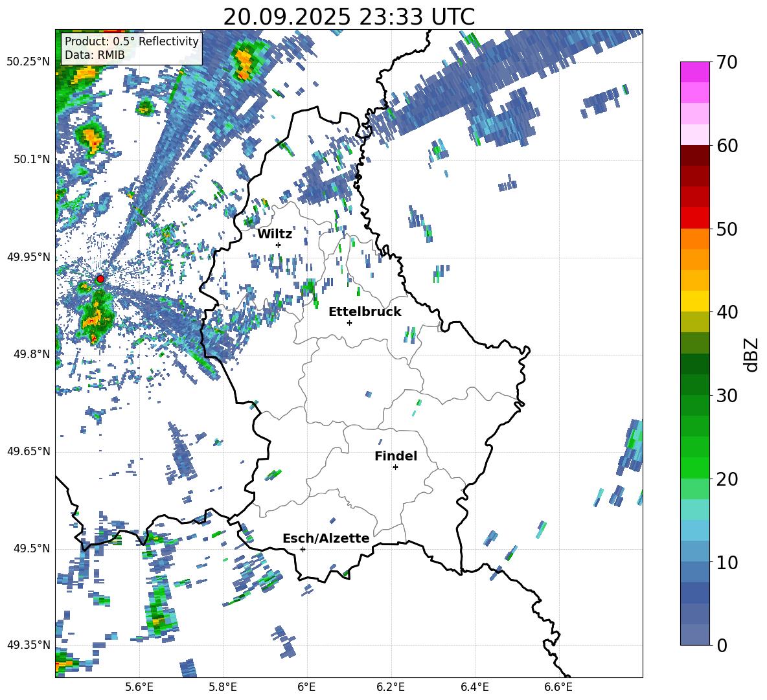Click the 'Product: 0.5° Reflectivity' text

coord(132,41)
